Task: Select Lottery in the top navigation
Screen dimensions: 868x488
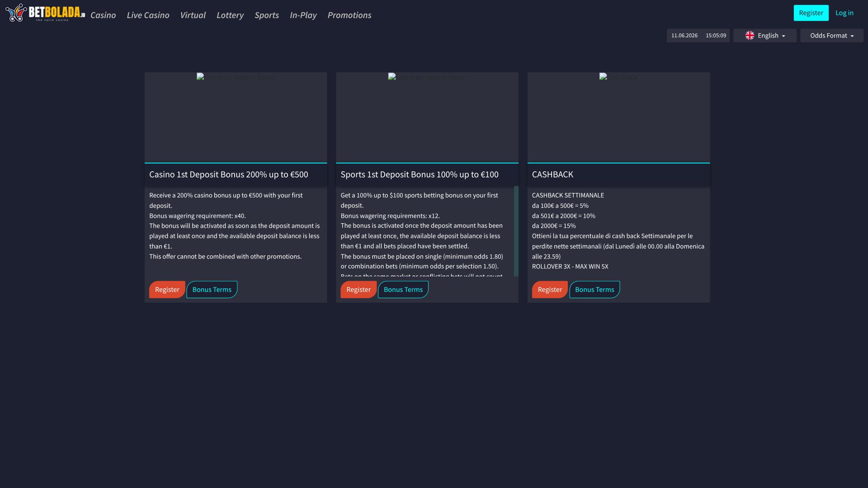Action: (x=230, y=15)
